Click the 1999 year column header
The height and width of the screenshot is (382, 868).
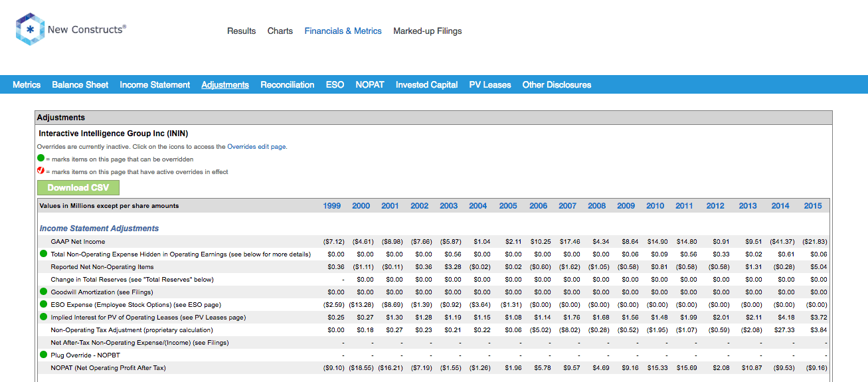(x=332, y=206)
